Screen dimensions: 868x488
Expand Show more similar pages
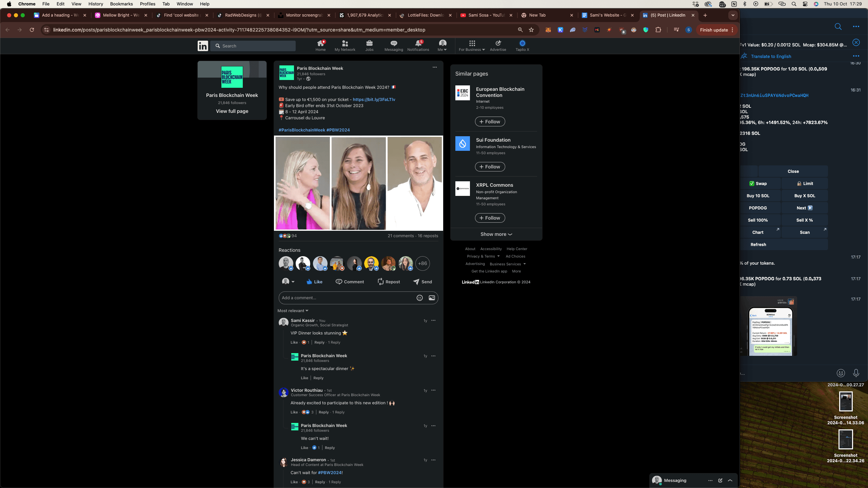[x=496, y=234]
